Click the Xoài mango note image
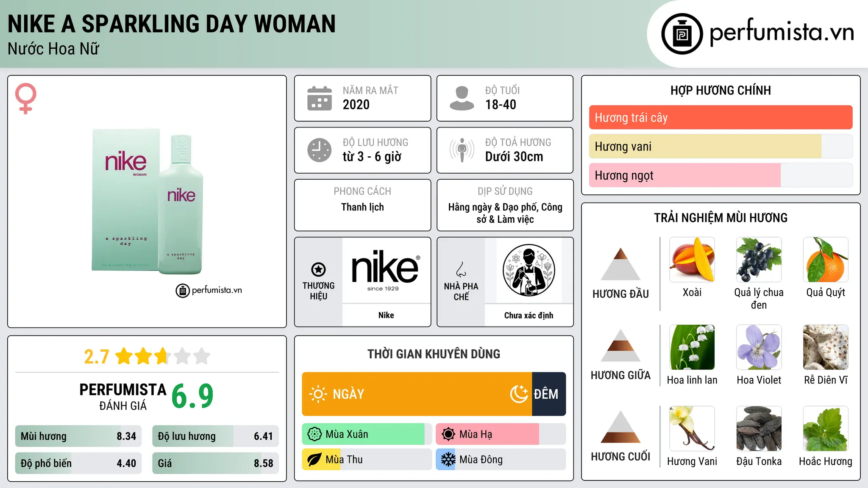Image resolution: width=868 pixels, height=488 pixels. click(692, 260)
